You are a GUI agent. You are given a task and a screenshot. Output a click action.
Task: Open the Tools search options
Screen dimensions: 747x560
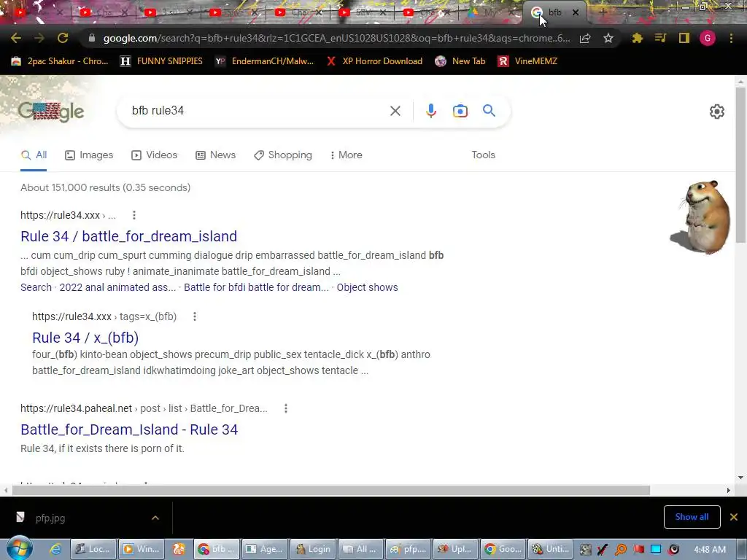[x=483, y=155]
